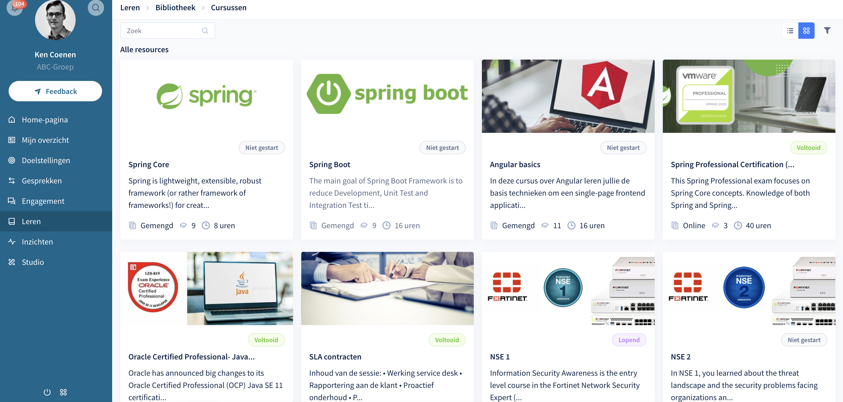Click NSE 2 course title
This screenshot has height=402, width=843.
coord(681,357)
